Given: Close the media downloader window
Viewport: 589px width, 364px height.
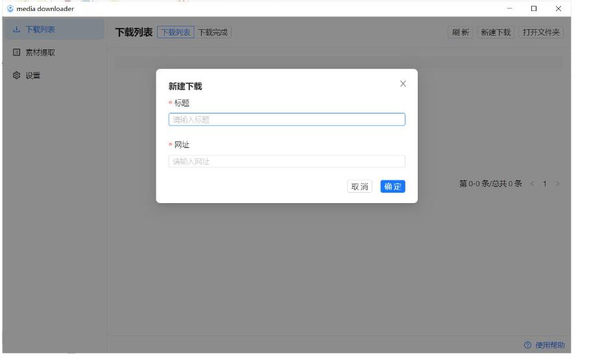Looking at the screenshot, I should point(559,8).
